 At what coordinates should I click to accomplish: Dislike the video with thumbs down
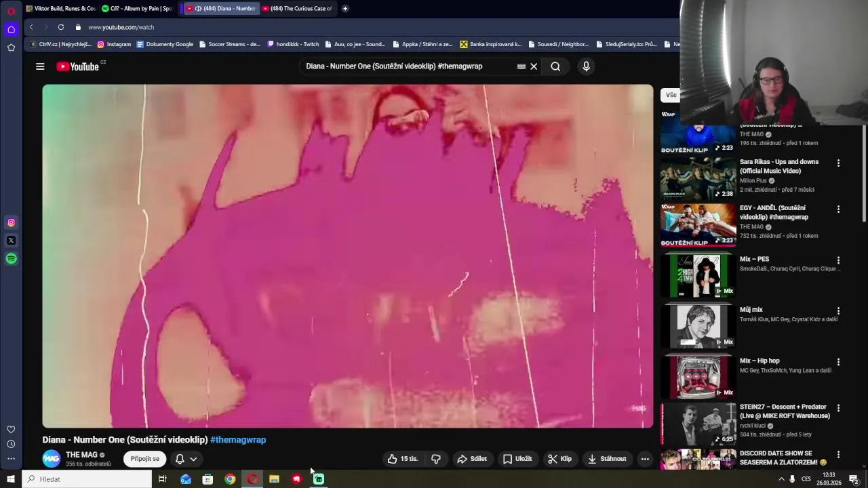tap(436, 459)
